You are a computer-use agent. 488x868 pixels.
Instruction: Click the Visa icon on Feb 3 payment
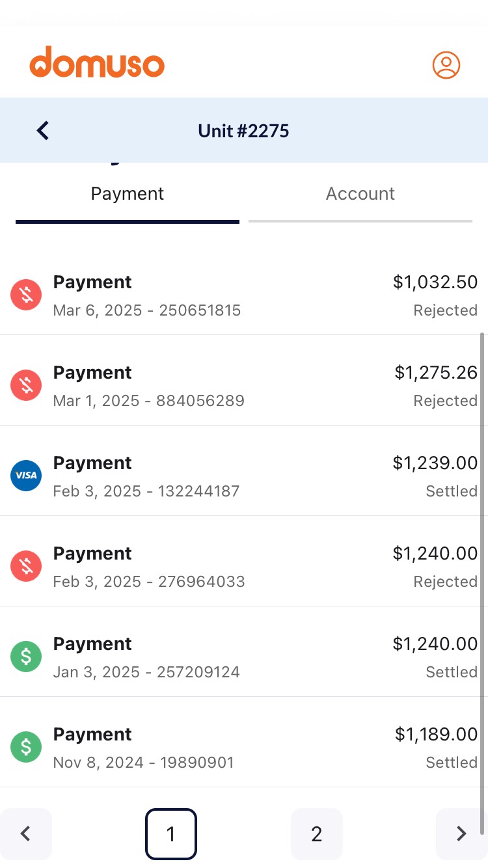click(26, 476)
